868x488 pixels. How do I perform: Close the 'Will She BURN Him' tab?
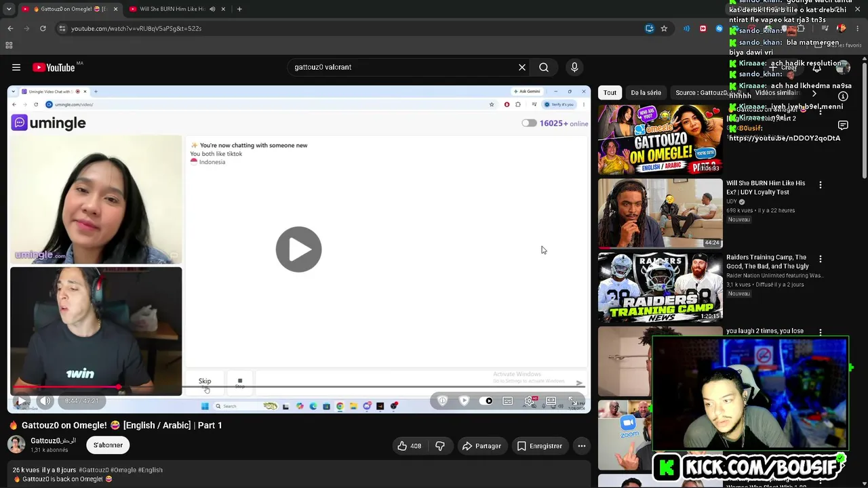pyautogui.click(x=223, y=9)
